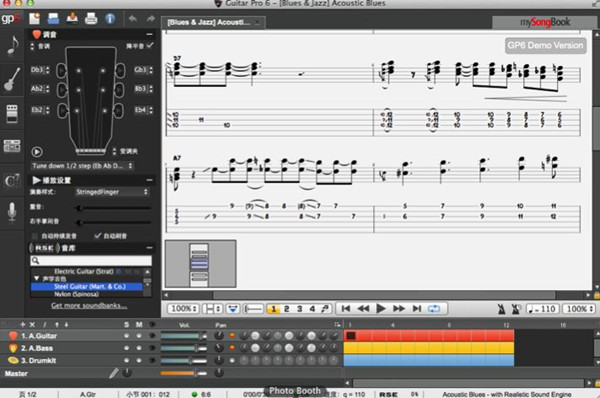Toggle the loop playback button

click(434, 308)
